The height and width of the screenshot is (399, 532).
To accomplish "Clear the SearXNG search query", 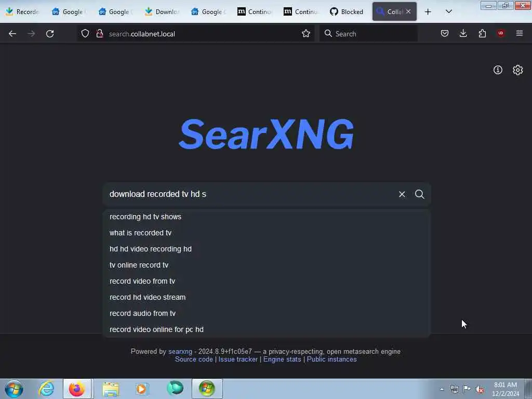I will 402,194.
